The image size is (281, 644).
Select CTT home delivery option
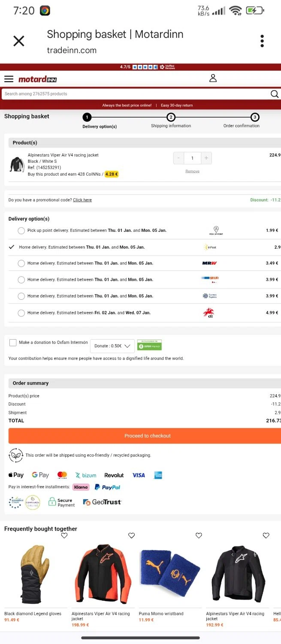21,313
